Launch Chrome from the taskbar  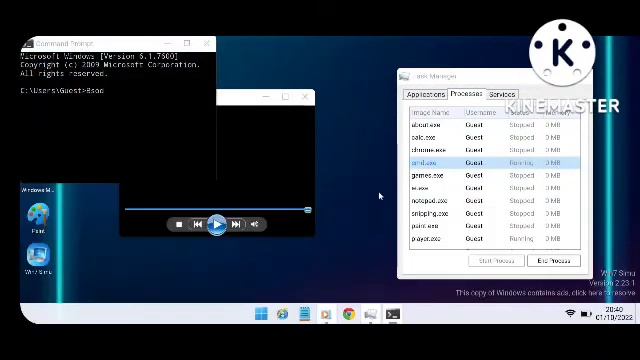click(x=349, y=314)
